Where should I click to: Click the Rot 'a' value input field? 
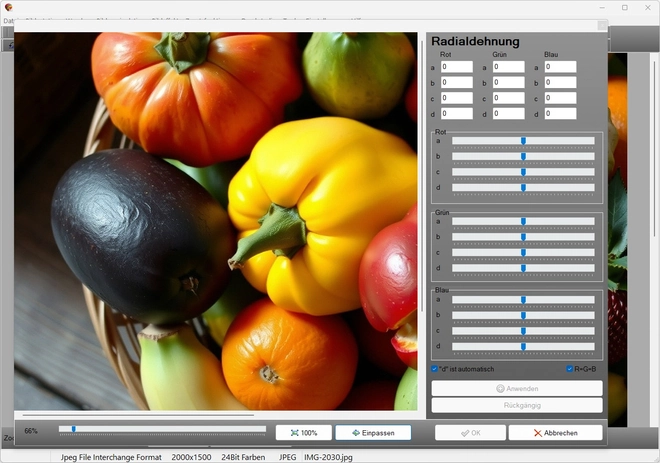click(457, 67)
